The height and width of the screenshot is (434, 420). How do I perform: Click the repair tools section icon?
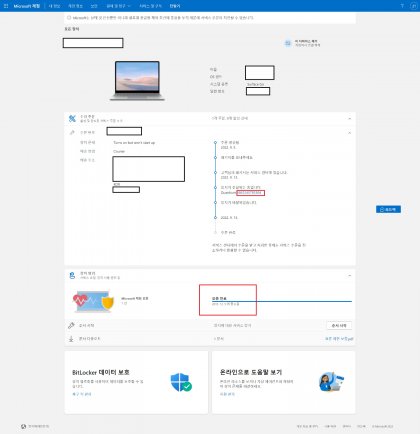click(x=72, y=118)
